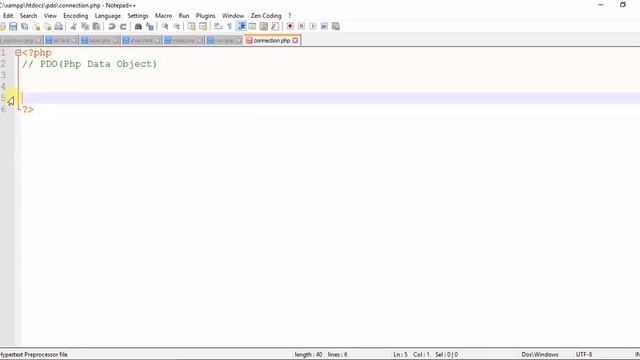Toggle Word Wrap toolbar icon
This screenshot has height=360, width=640.
tap(218, 27)
